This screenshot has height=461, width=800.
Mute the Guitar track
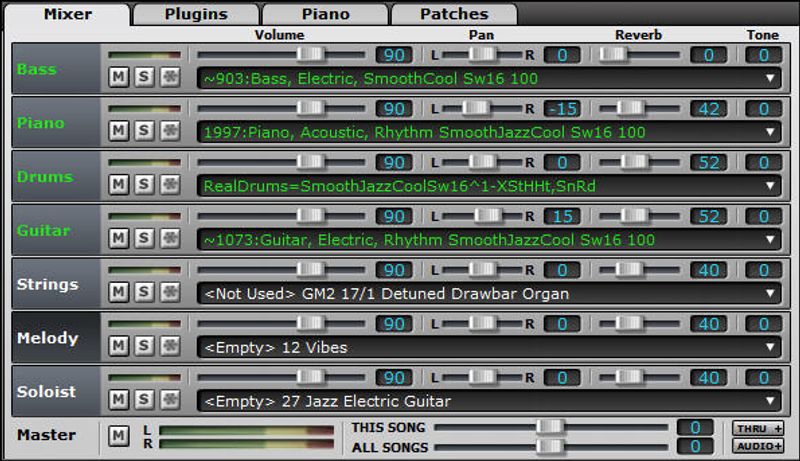tap(118, 238)
